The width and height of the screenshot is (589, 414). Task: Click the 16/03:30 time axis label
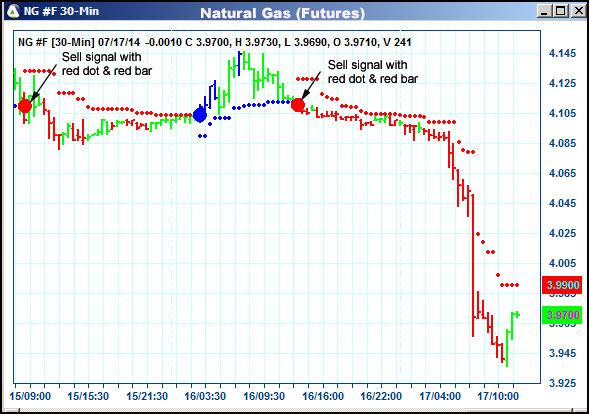click(205, 396)
